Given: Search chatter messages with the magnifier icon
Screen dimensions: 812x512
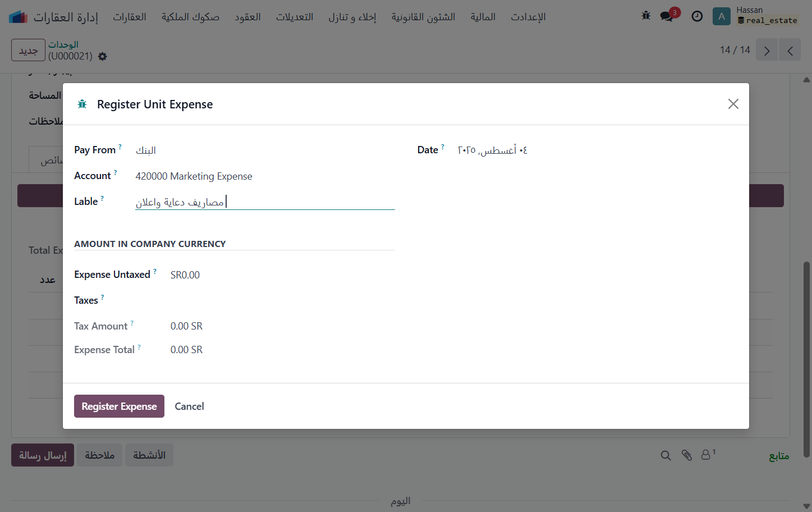Looking at the screenshot, I should [x=666, y=455].
